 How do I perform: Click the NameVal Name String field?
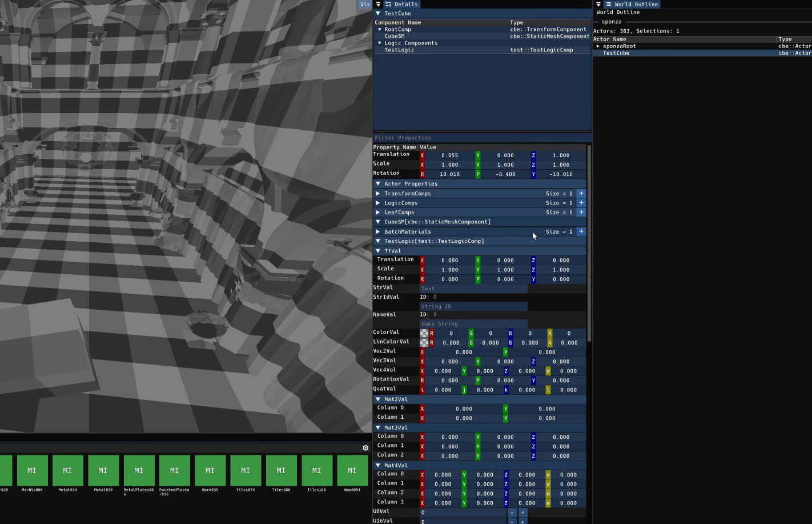coord(473,324)
